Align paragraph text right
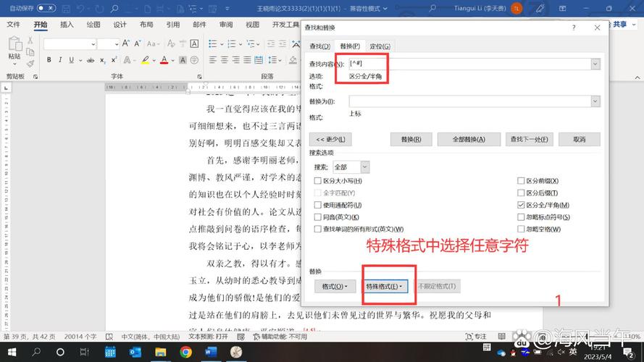Viewport: 644px width, 362px height. [x=235, y=60]
